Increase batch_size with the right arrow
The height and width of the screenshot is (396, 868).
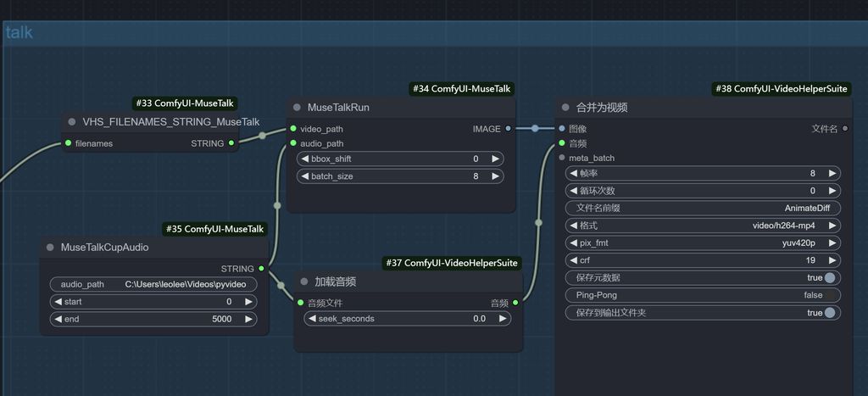tap(496, 176)
